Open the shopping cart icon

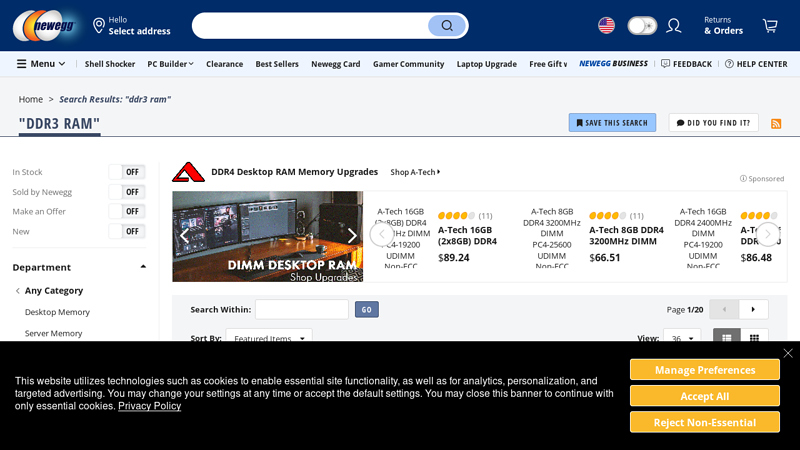click(770, 26)
